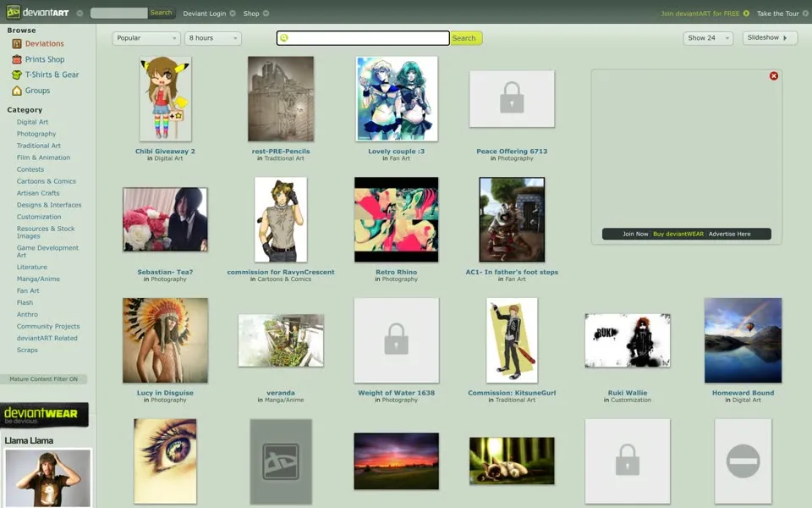Select the Fan Art category
This screenshot has width=812, height=508.
coord(28,291)
